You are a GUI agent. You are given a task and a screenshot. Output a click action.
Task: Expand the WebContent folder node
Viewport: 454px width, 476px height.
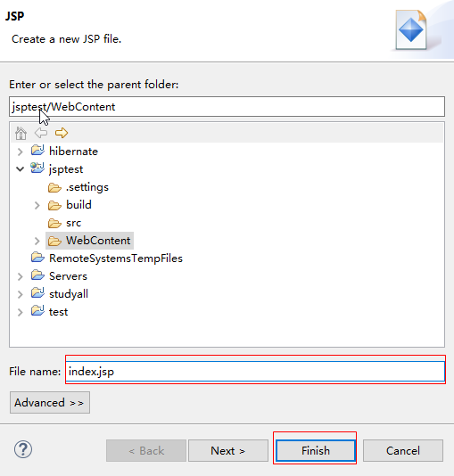(37, 241)
